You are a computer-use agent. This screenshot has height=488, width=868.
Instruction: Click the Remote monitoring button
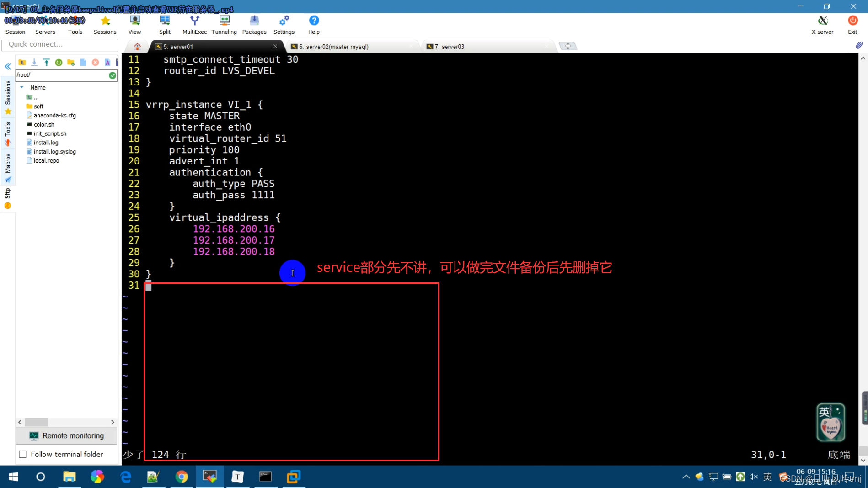click(66, 435)
